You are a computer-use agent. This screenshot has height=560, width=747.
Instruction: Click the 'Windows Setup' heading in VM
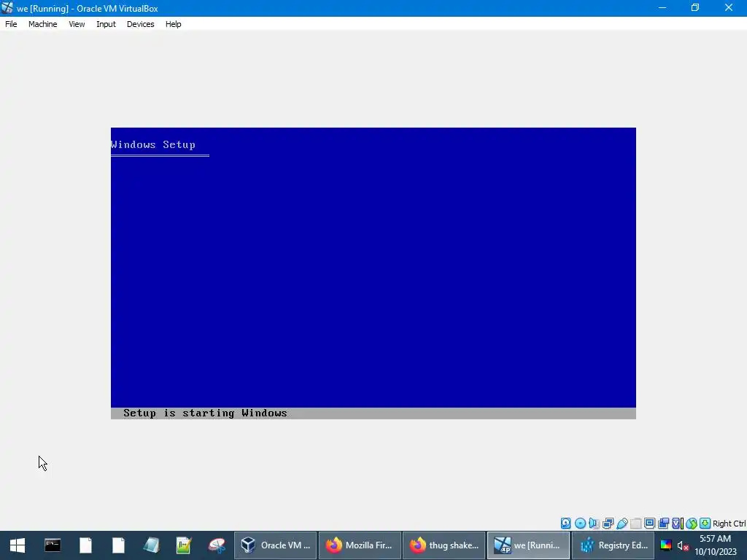coord(153,145)
